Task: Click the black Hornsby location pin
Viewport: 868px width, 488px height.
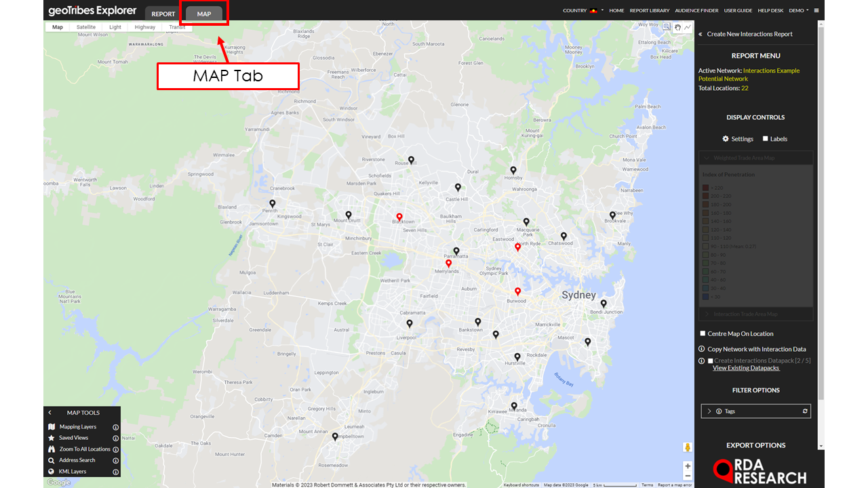Action: pos(513,171)
